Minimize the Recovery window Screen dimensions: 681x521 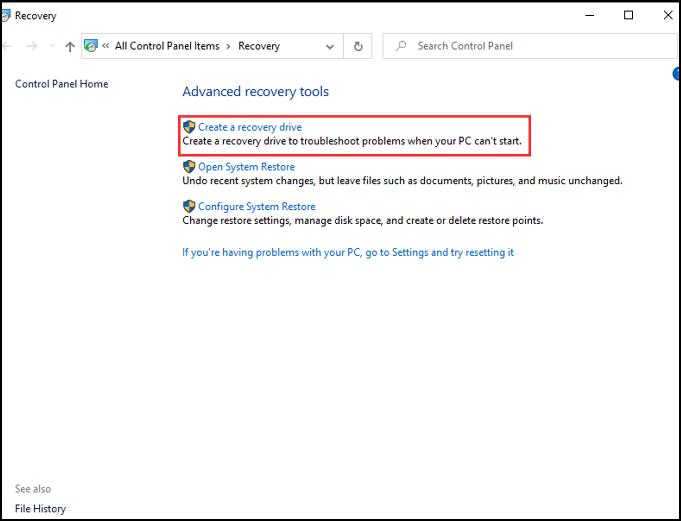(x=589, y=15)
